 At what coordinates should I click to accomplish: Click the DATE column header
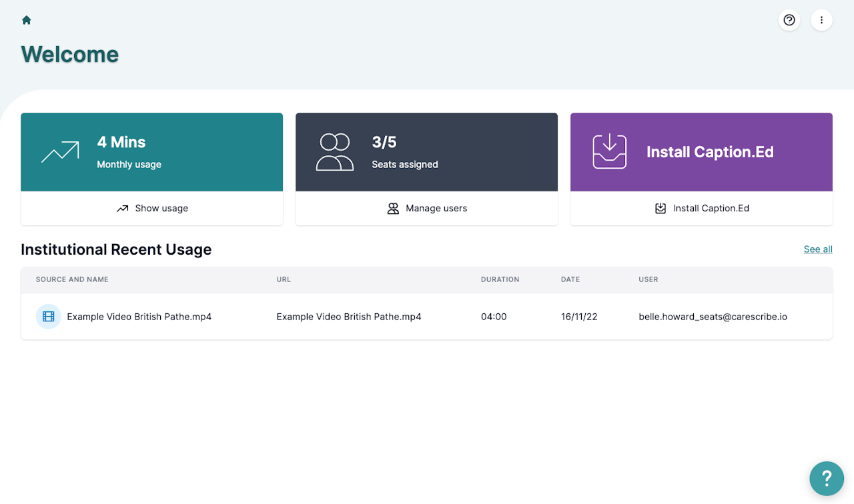[570, 279]
